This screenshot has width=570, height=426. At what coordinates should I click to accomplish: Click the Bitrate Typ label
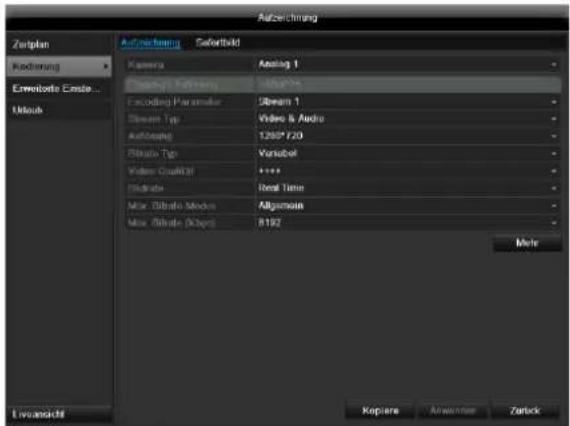(x=153, y=154)
